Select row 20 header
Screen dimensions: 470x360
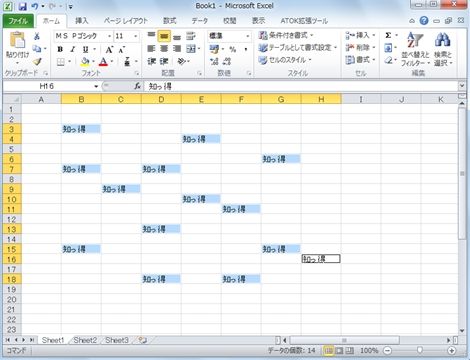(11, 299)
